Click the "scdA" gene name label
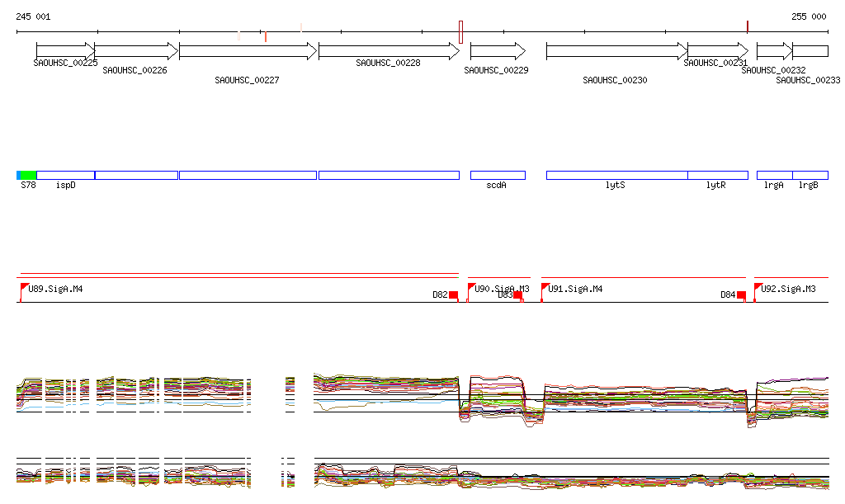The image size is (845, 504). (496, 186)
